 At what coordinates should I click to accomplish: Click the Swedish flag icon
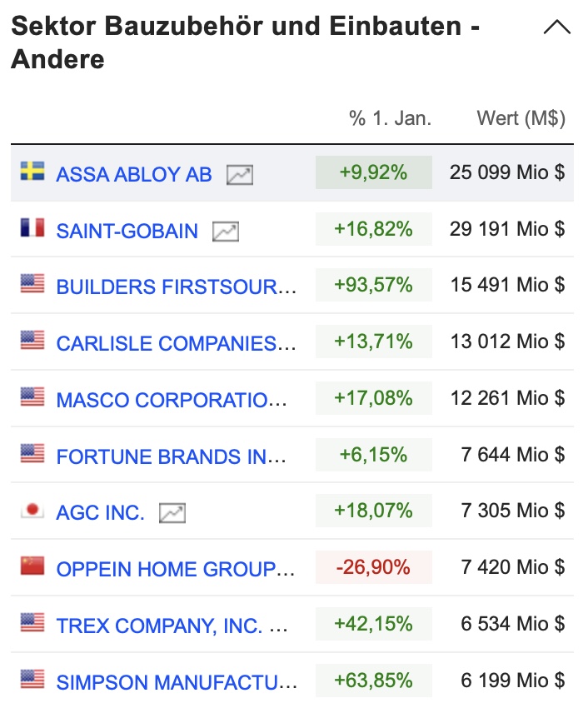(x=32, y=172)
